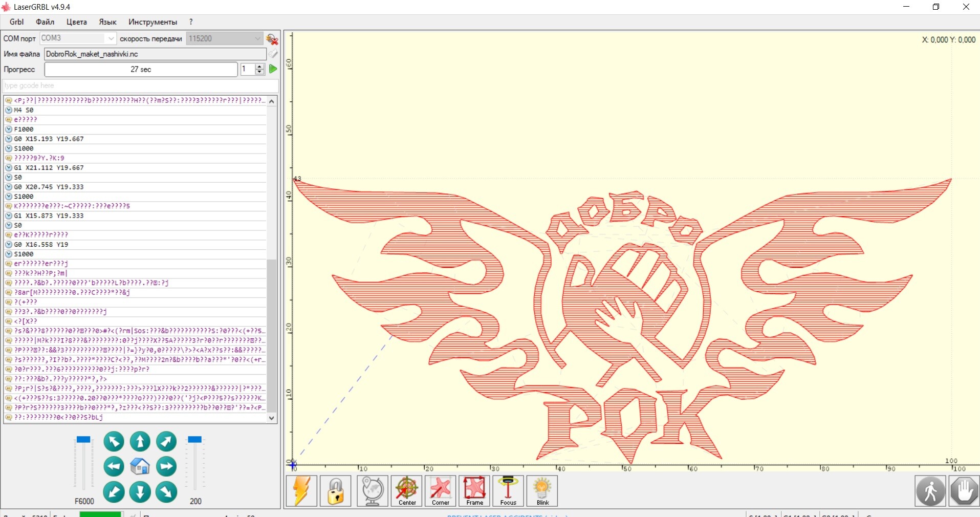Run the program with the green play button

coord(273,69)
